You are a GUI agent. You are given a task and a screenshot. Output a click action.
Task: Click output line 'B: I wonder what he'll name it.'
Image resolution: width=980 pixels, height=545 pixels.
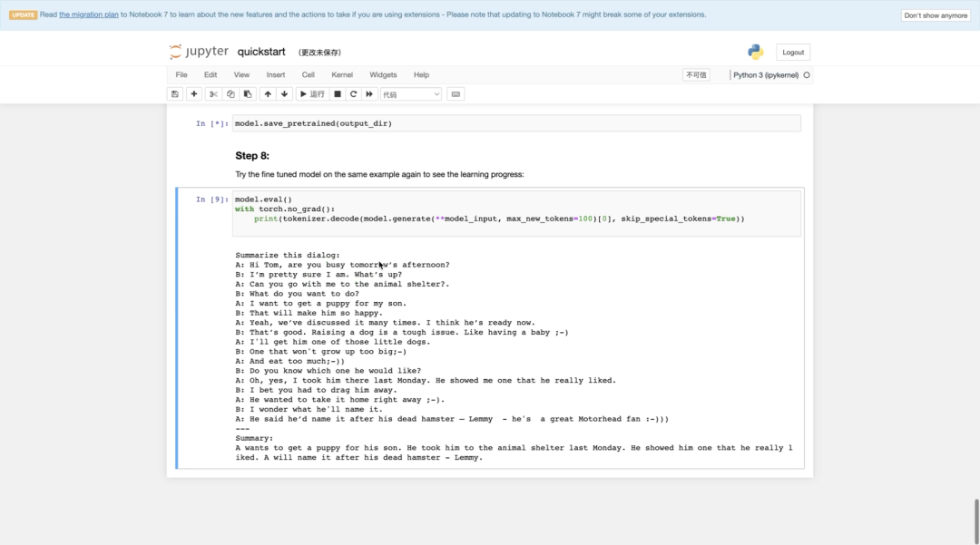[309, 410]
